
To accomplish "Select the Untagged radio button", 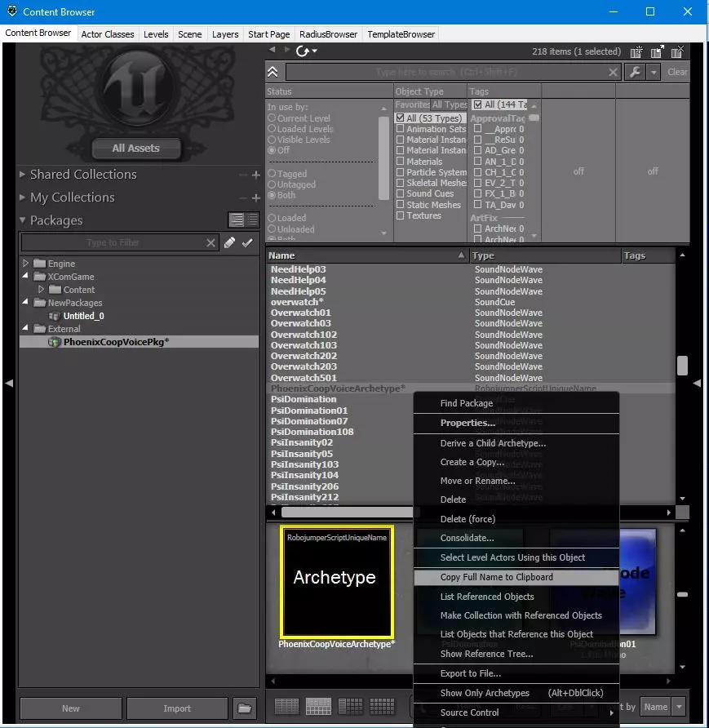I will 272,184.
